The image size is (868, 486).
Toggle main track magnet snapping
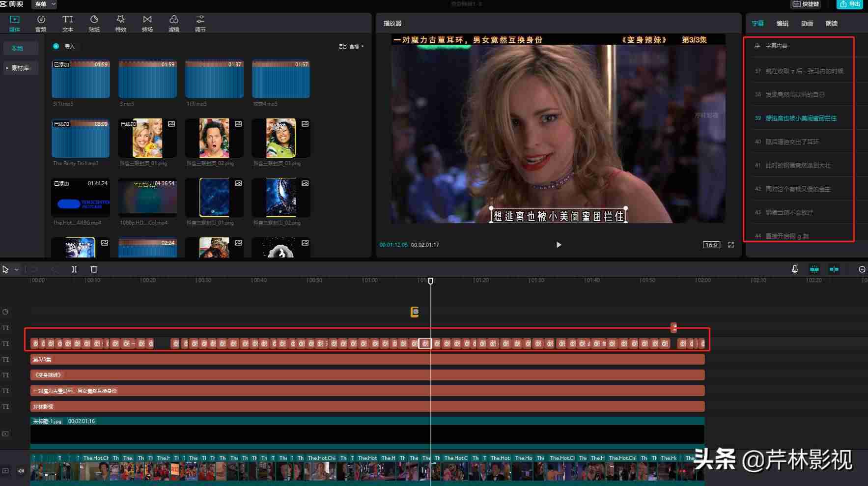pyautogui.click(x=814, y=269)
